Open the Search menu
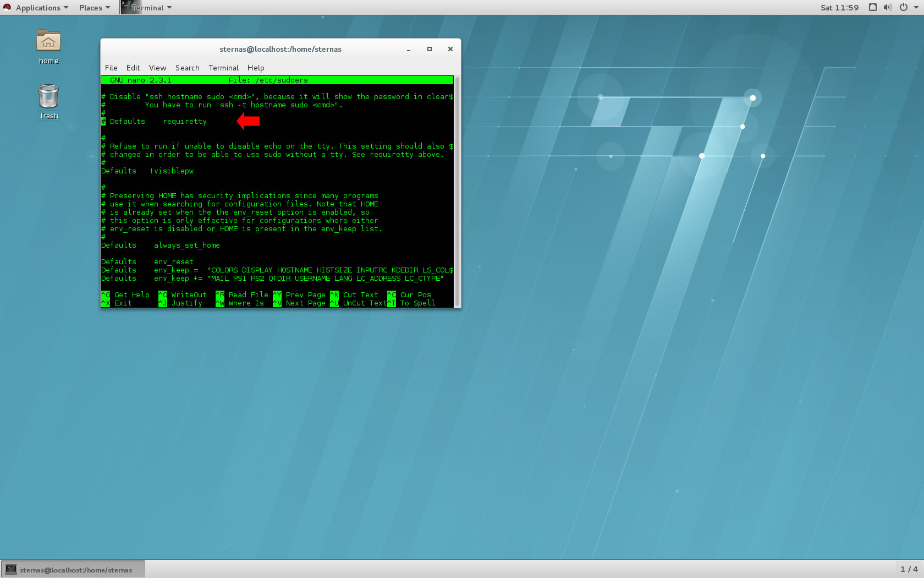Image resolution: width=924 pixels, height=578 pixels. click(x=188, y=68)
